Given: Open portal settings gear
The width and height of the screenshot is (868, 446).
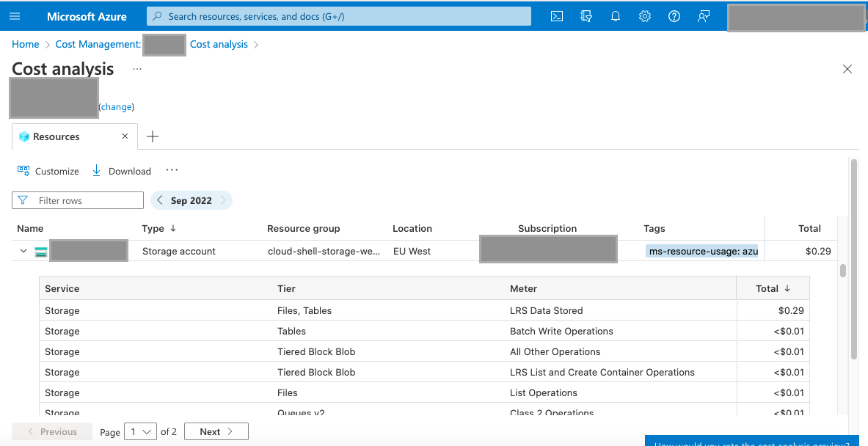Looking at the screenshot, I should pyautogui.click(x=645, y=16).
